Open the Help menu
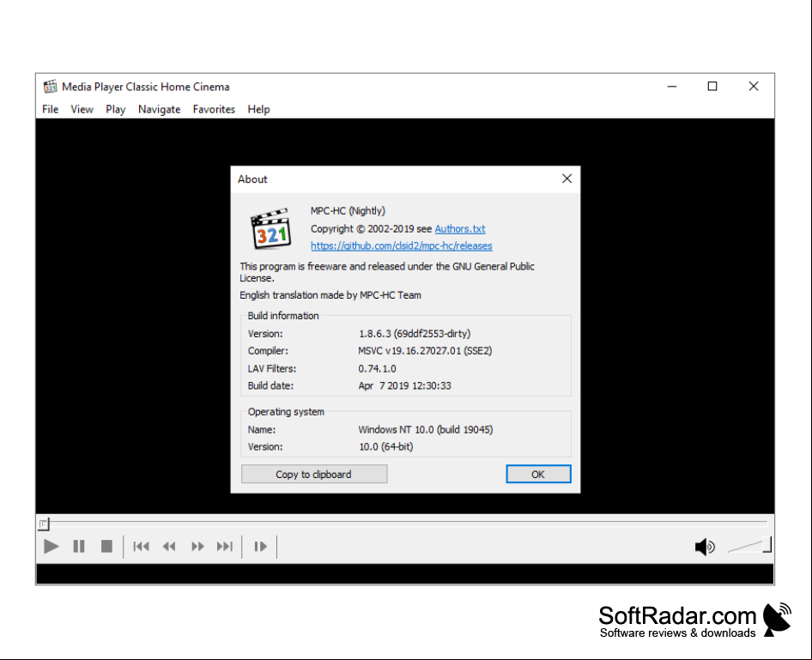The image size is (812, 660). pos(258,109)
